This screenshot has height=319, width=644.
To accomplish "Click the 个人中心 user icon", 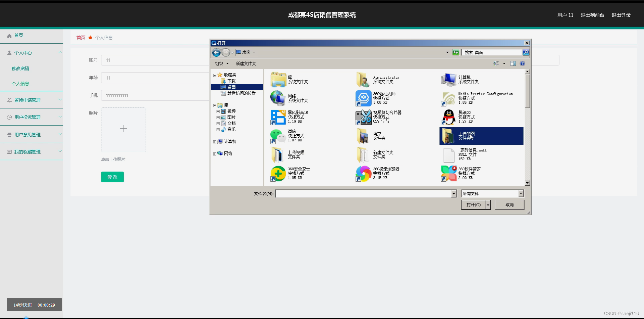I will 9,52.
